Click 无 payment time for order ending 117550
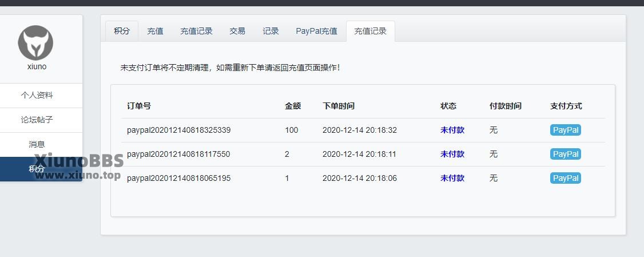Image resolution: width=644 pixels, height=257 pixels. [494, 154]
